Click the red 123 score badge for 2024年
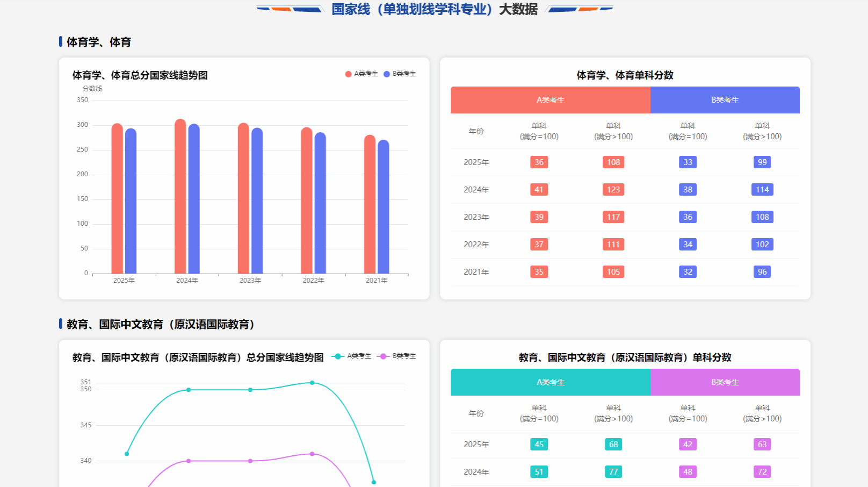Viewport: 868px width, 487px height. [x=613, y=190]
